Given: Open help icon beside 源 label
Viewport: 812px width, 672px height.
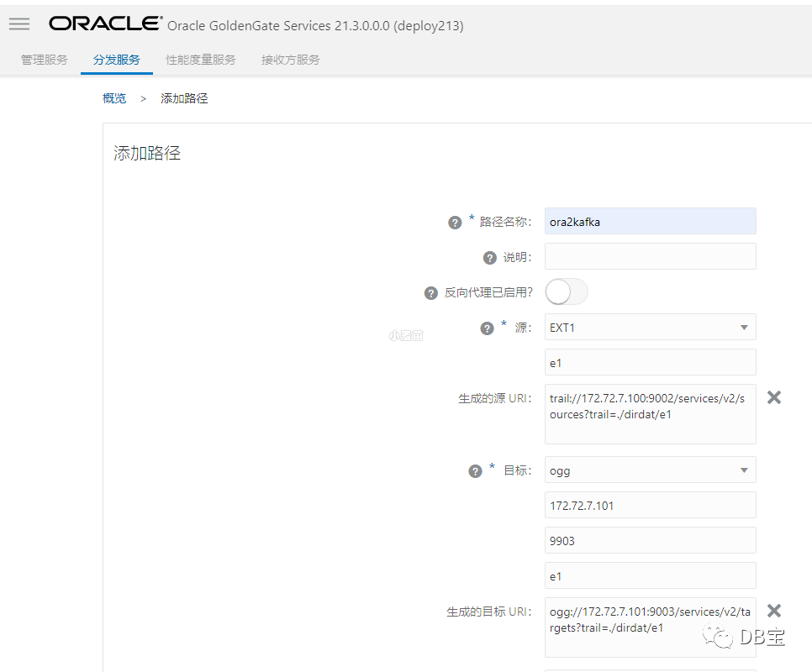Looking at the screenshot, I should point(488,328).
